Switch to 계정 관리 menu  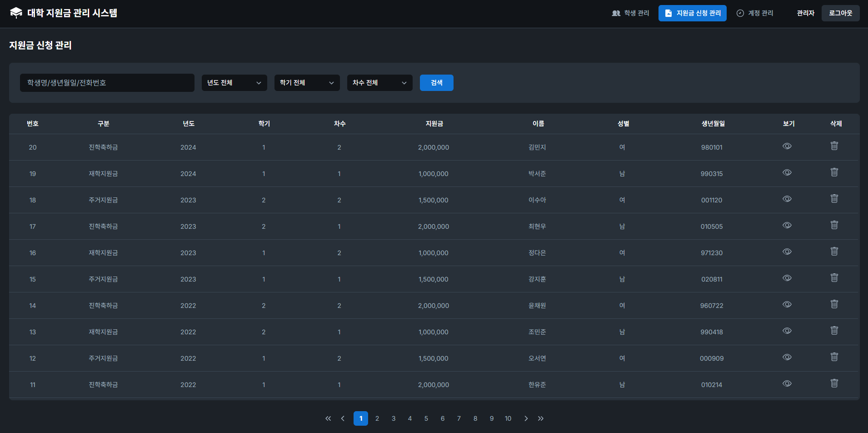pyautogui.click(x=755, y=13)
